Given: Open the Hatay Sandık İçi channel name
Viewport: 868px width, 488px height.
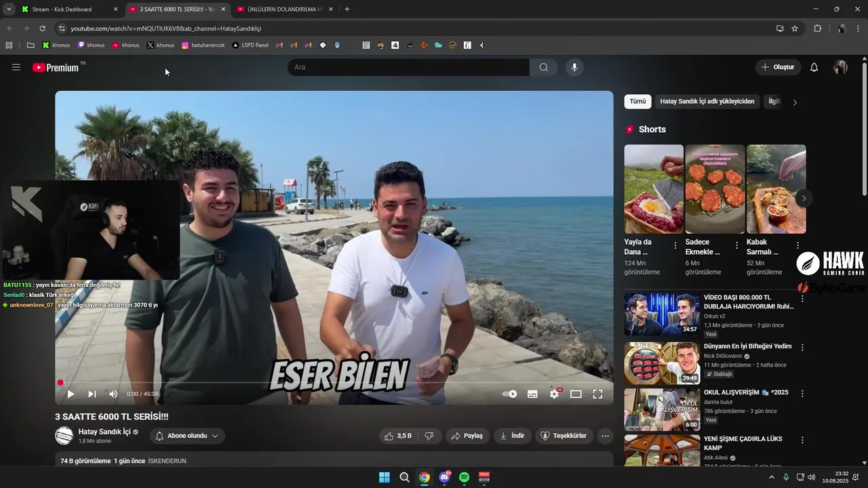Looking at the screenshot, I should (x=104, y=432).
